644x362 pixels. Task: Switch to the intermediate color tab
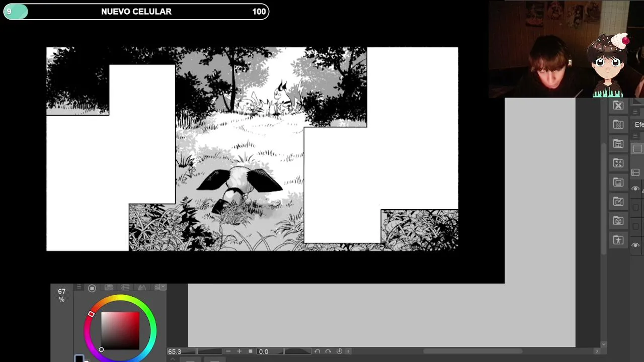tap(142, 288)
